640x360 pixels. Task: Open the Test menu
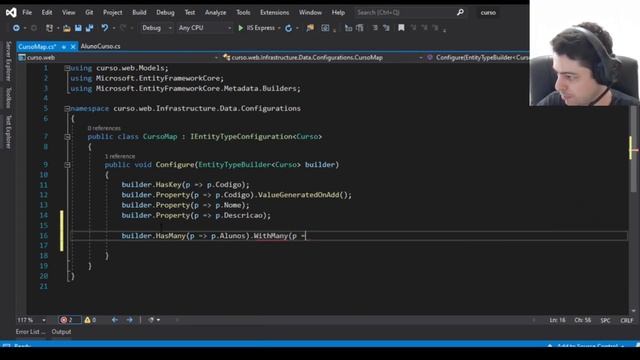pyautogui.click(x=190, y=12)
